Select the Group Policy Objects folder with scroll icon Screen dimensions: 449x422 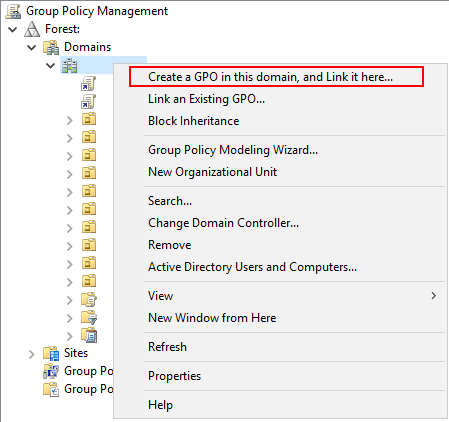(89, 299)
